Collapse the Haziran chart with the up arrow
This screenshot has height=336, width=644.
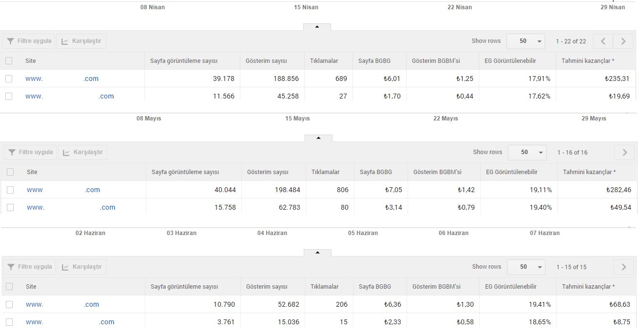pos(317,253)
